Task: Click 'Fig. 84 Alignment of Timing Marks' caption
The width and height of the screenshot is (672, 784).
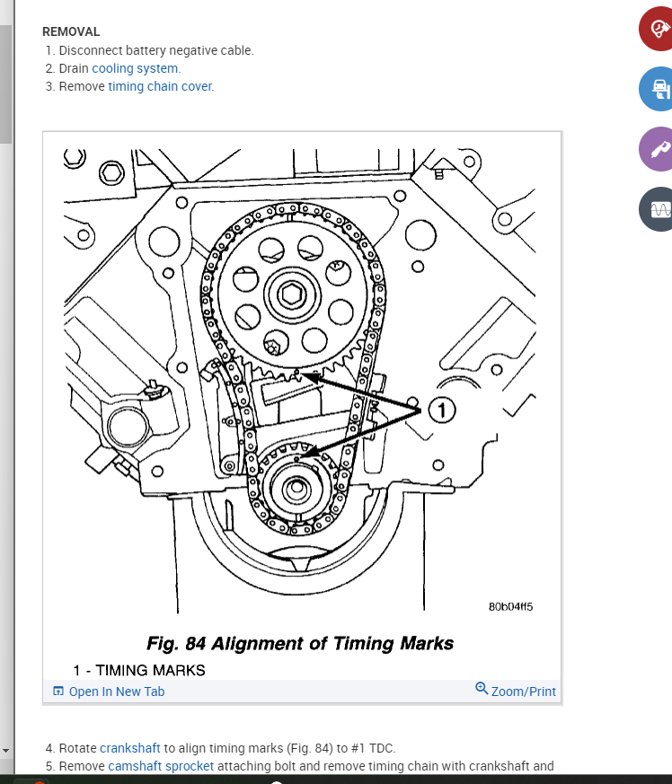Action: click(300, 644)
